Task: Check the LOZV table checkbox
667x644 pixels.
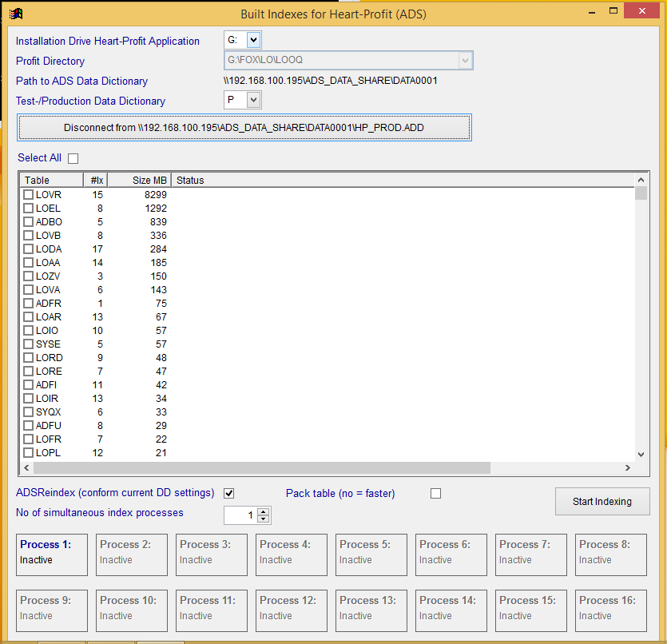Action: coord(29,276)
